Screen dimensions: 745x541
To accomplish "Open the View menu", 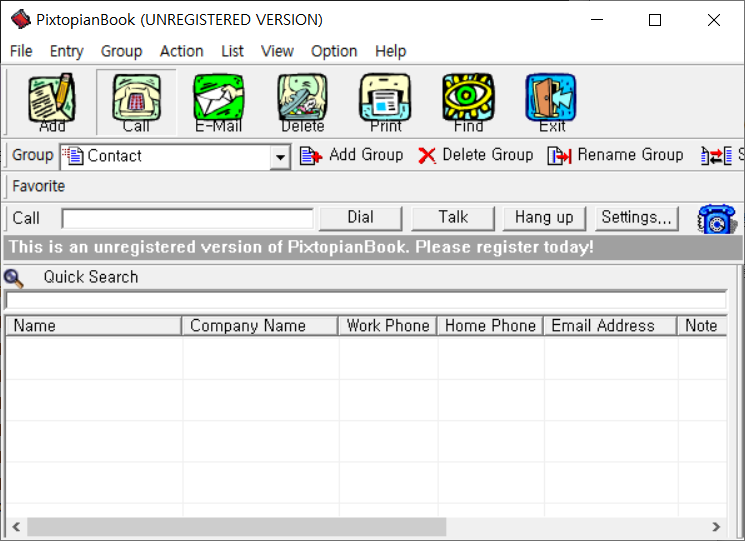I will pos(277,51).
